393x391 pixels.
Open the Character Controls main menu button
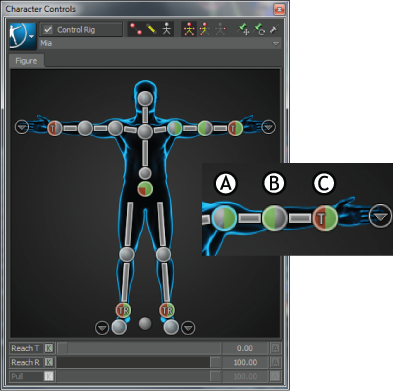(x=22, y=36)
